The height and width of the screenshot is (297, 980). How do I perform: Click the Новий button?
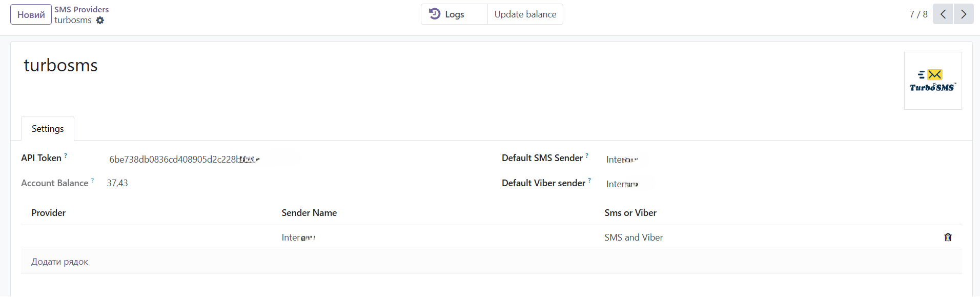pos(31,14)
